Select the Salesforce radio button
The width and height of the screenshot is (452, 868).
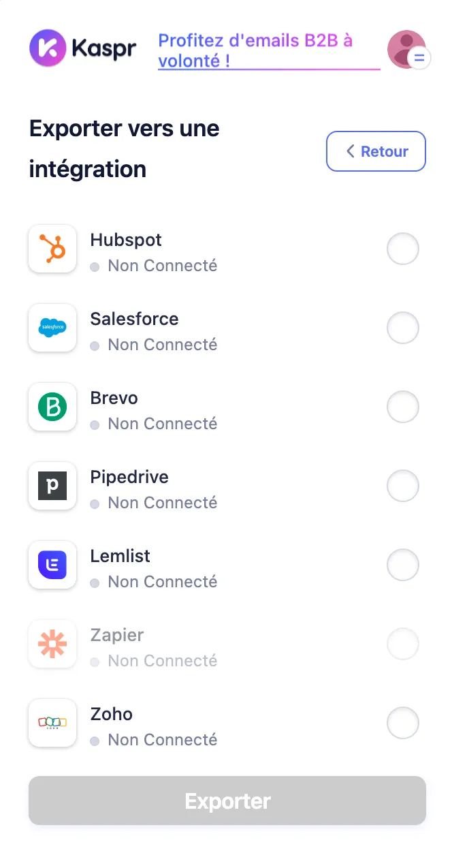pyautogui.click(x=403, y=328)
